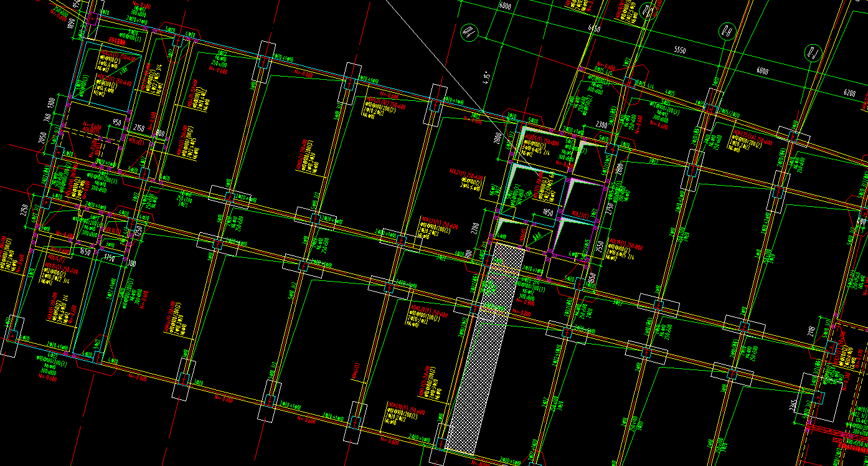Click the 1650 dimension text

(x=85, y=253)
